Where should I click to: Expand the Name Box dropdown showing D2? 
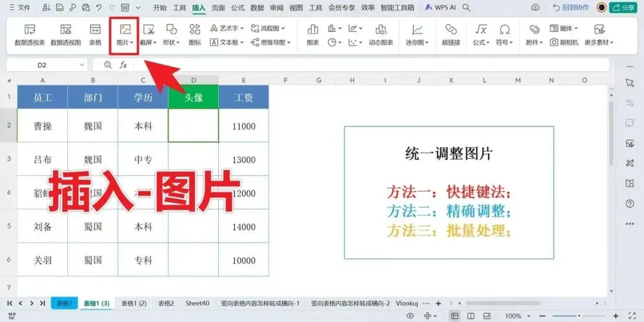(x=82, y=65)
